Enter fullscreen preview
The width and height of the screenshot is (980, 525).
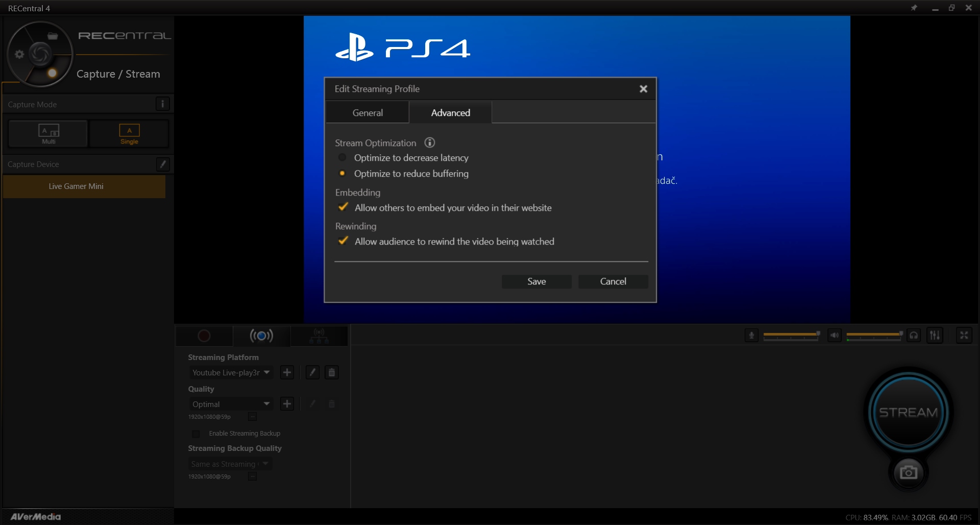tap(964, 336)
